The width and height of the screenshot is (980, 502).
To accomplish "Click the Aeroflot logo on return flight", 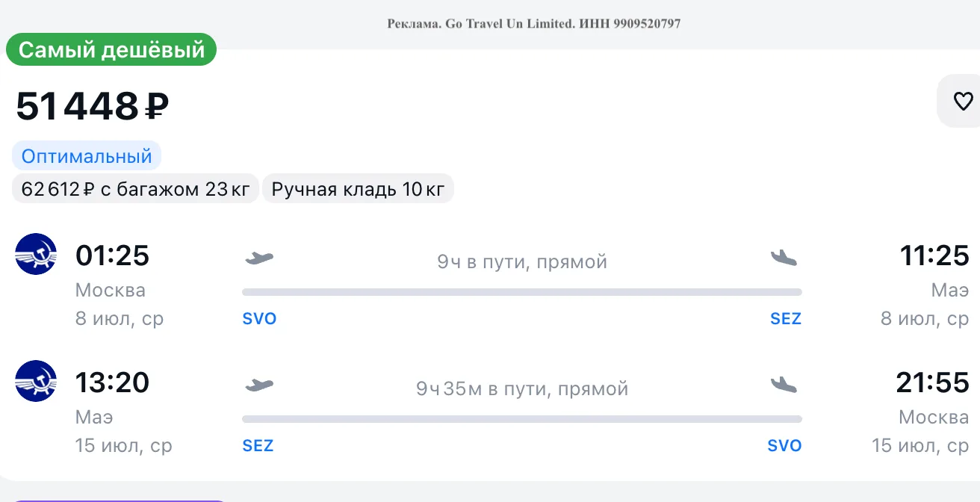I will (36, 381).
